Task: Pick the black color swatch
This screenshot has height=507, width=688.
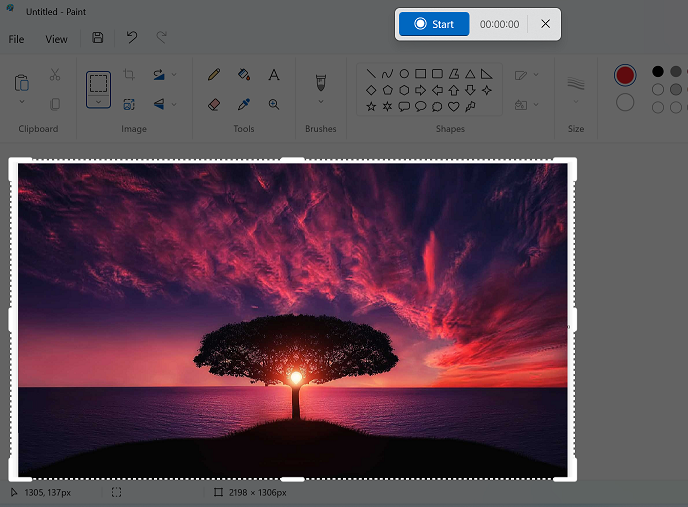Action: (658, 71)
